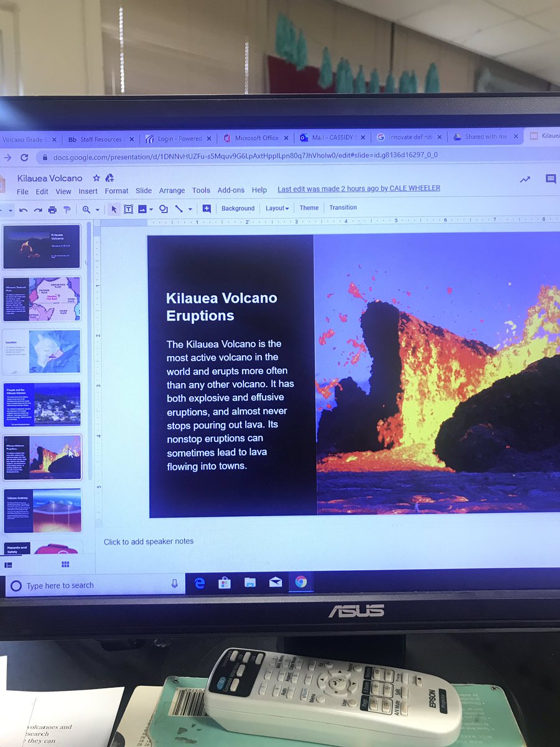Open comment history speech bubble icon
This screenshot has width=560, height=747.
click(551, 179)
